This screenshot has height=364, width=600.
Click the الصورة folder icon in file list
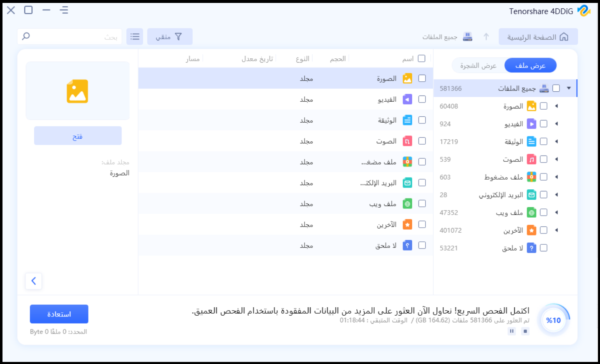click(x=407, y=78)
